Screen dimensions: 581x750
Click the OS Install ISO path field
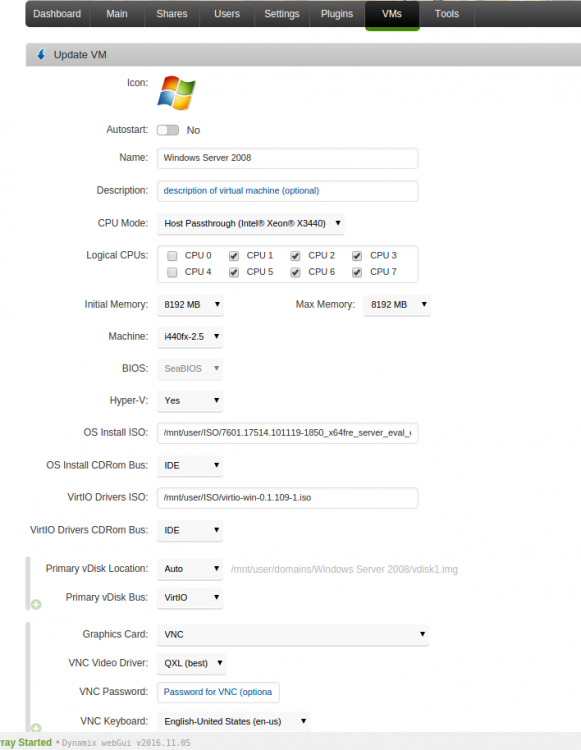(287, 433)
